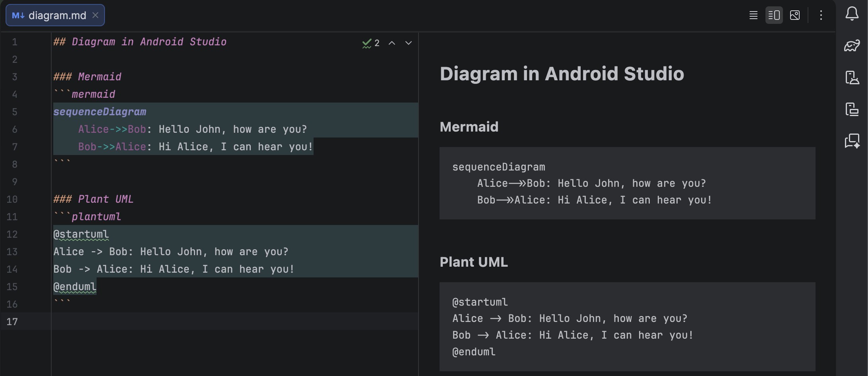The width and height of the screenshot is (868, 376).
Task: Open the tab options kebab menu
Action: 821,16
